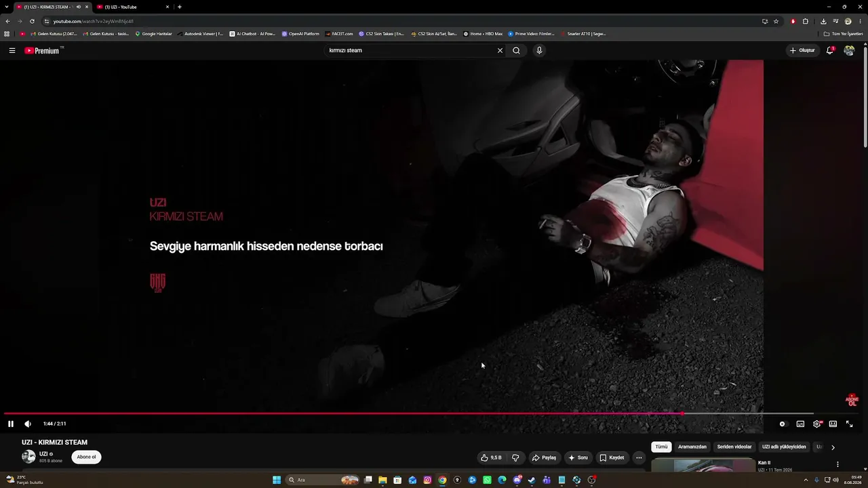Select the Tümü filter chip
Viewport: 868px width, 488px height.
coord(661,447)
